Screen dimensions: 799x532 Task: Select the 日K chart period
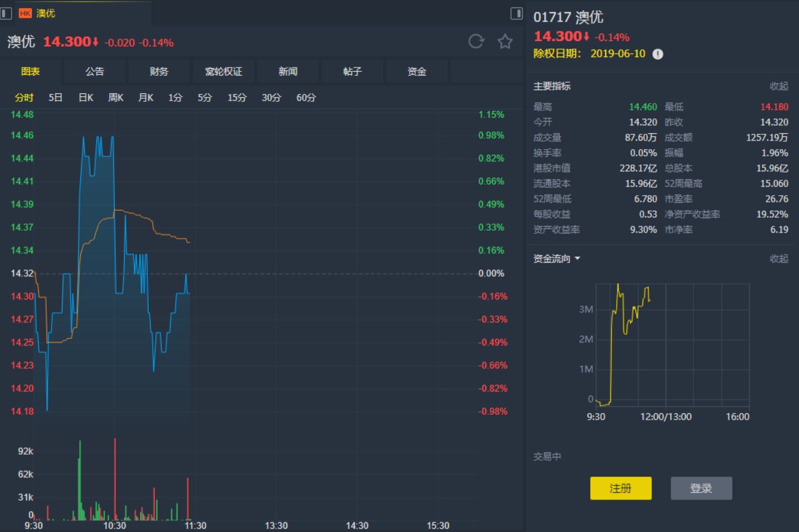[x=86, y=98]
